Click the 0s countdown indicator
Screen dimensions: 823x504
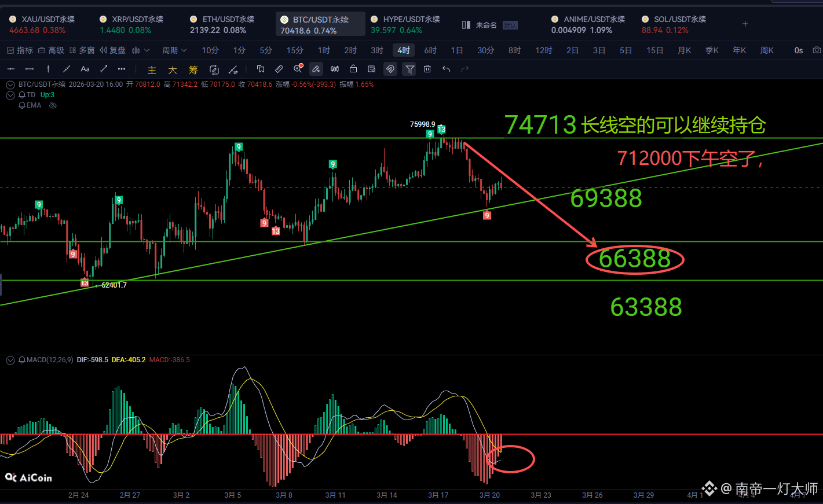(x=799, y=50)
